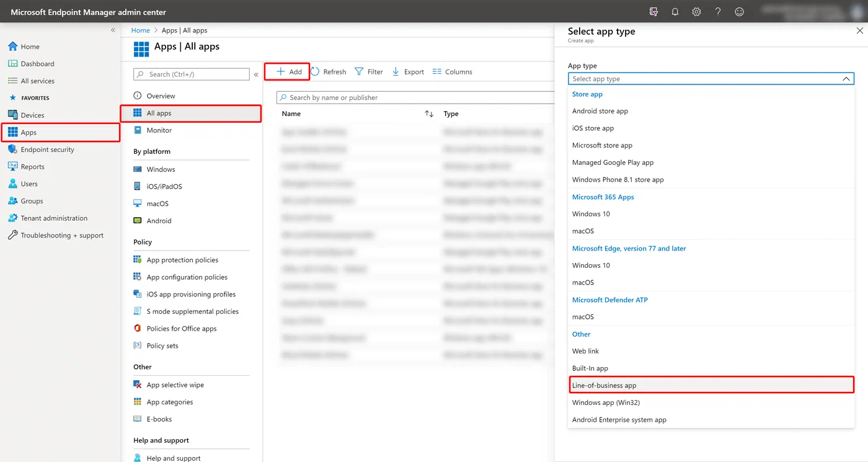
Task: Click the Refresh toolbar button
Action: coord(329,72)
